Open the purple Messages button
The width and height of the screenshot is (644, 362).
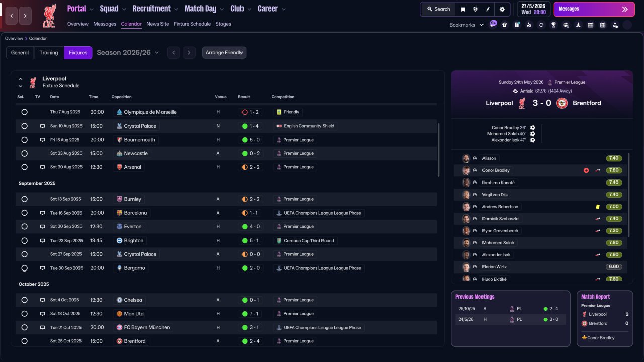[x=594, y=9]
